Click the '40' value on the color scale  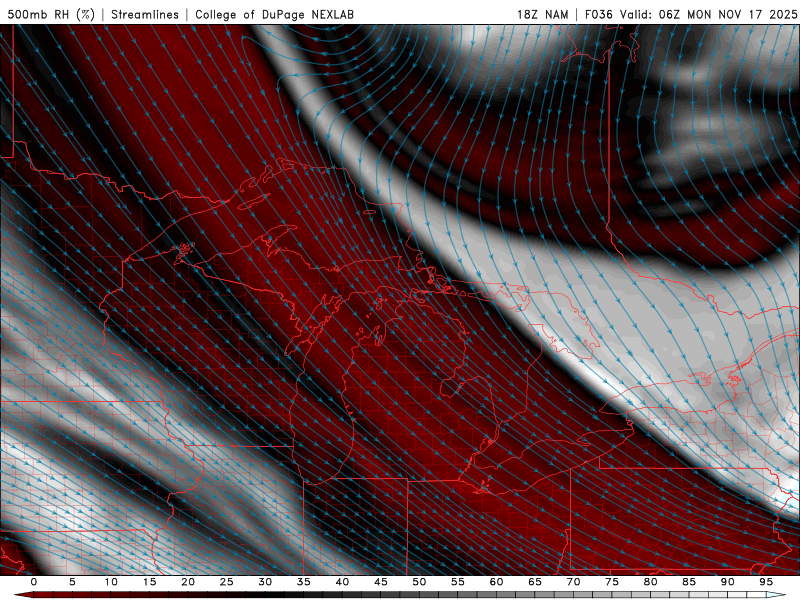click(342, 582)
